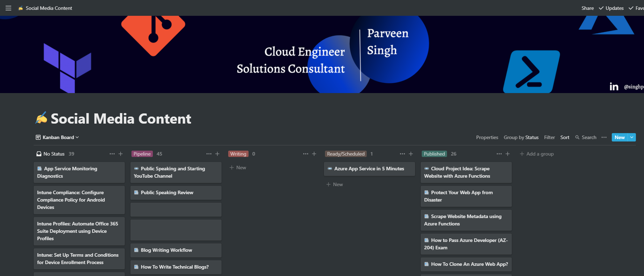Open Intune Compliance Android Devices card
Image resolution: width=644 pixels, height=276 pixels.
pyautogui.click(x=79, y=200)
